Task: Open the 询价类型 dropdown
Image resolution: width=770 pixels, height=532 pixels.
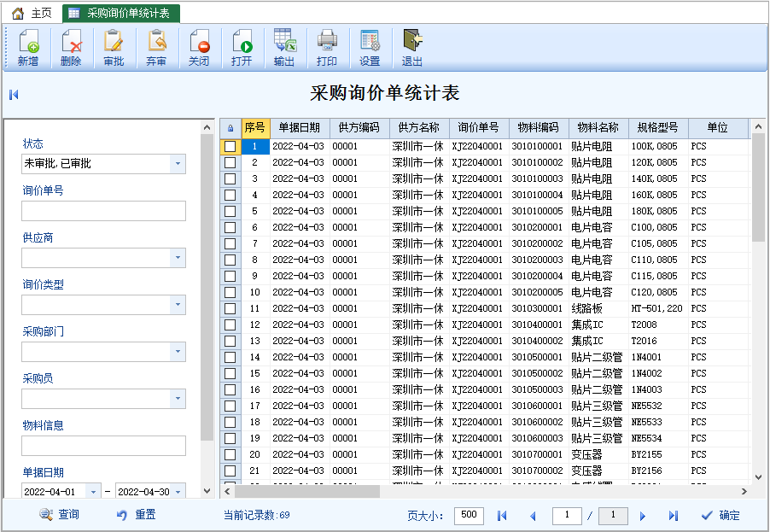Action: pos(178,305)
